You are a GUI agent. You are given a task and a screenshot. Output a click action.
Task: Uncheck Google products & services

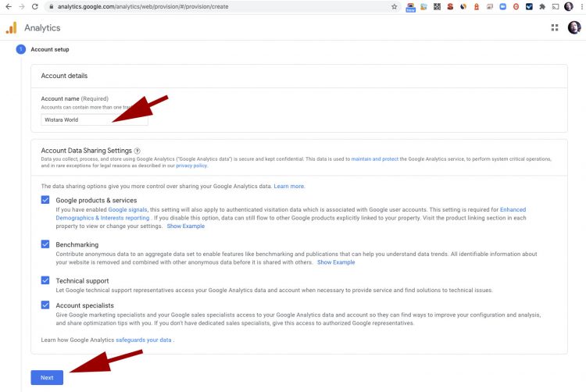tap(45, 200)
